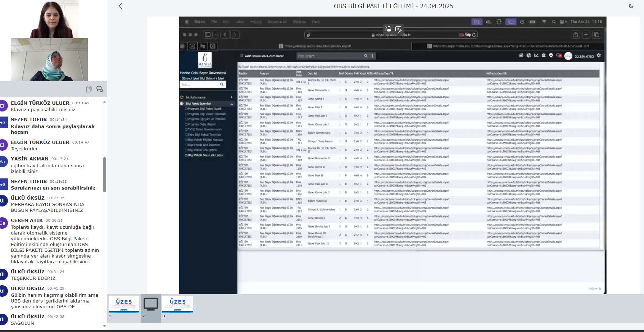Collapse the Bilgi Paketi İşlemleri section

(x=231, y=104)
